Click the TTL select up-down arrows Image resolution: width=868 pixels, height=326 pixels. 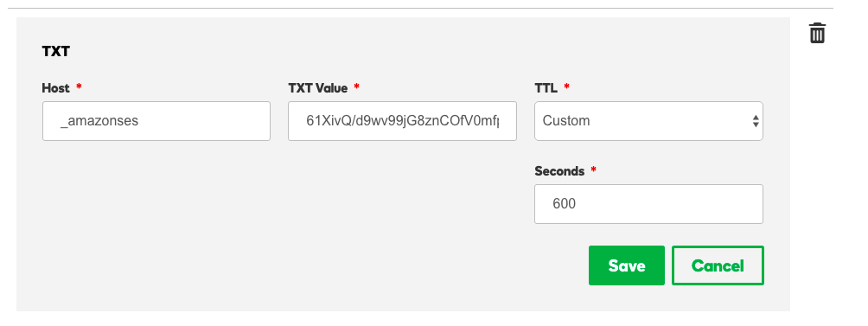click(x=756, y=121)
